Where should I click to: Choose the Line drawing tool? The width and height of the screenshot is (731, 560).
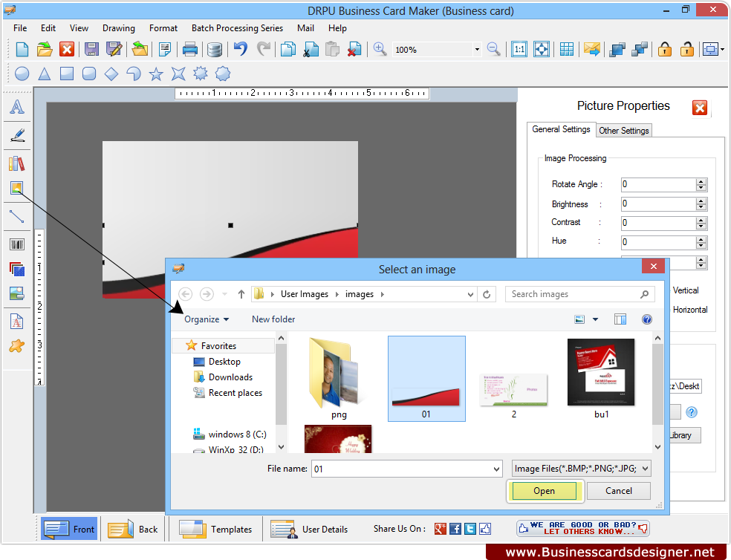[16, 216]
